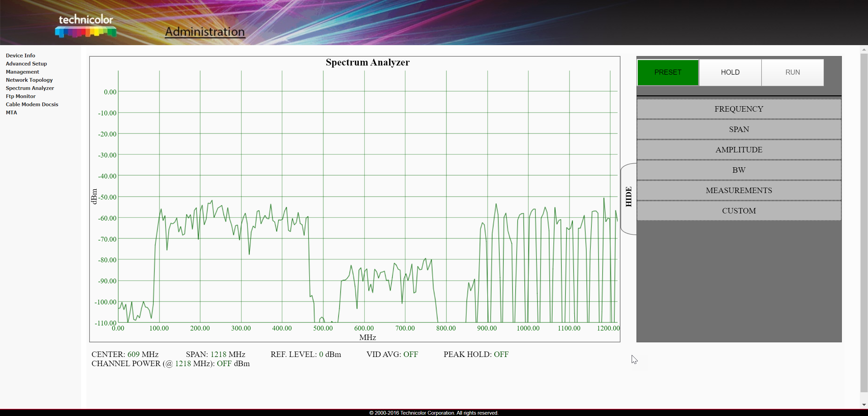Image resolution: width=868 pixels, height=416 pixels.
Task: Expand the CUSTOM section
Action: point(738,211)
